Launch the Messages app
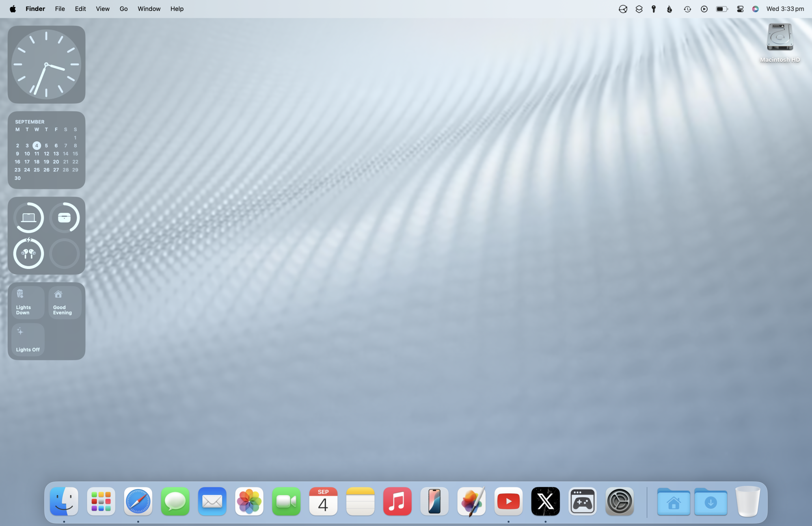Image resolution: width=812 pixels, height=526 pixels. 175,501
